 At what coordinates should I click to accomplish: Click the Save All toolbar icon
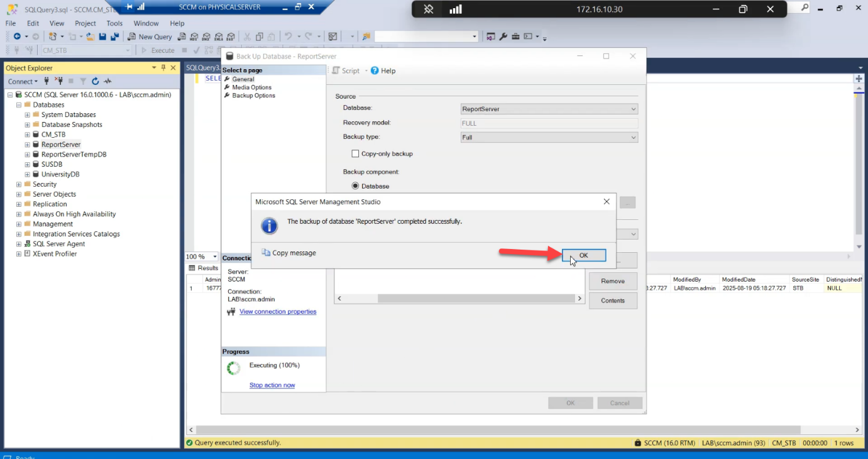pyautogui.click(x=114, y=36)
